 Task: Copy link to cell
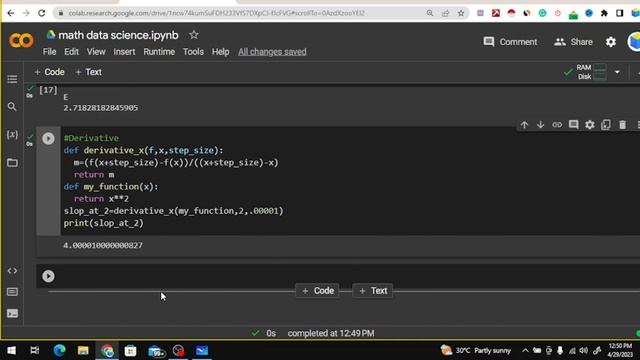tap(557, 125)
